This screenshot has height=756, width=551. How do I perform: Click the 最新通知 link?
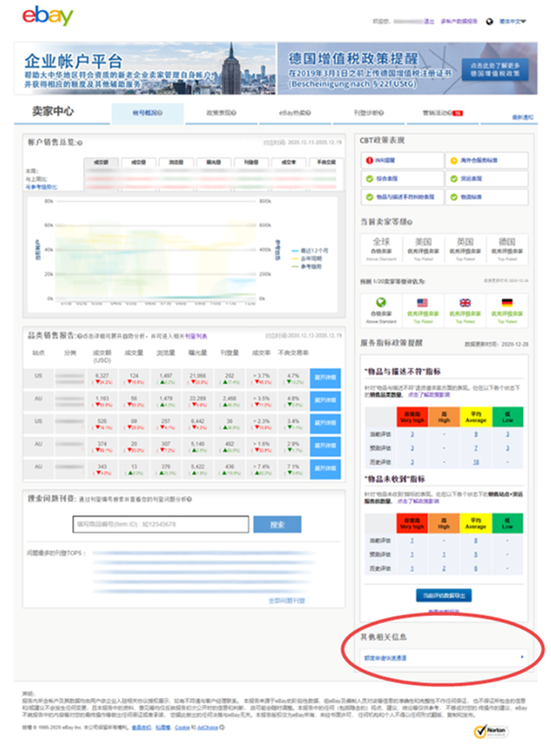pos(522,117)
